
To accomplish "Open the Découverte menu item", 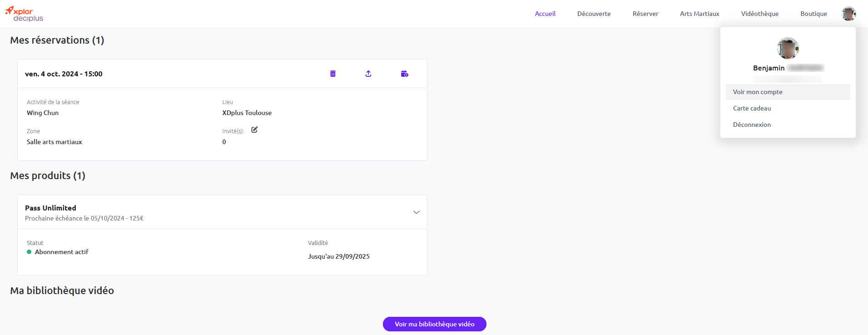I will (x=594, y=14).
